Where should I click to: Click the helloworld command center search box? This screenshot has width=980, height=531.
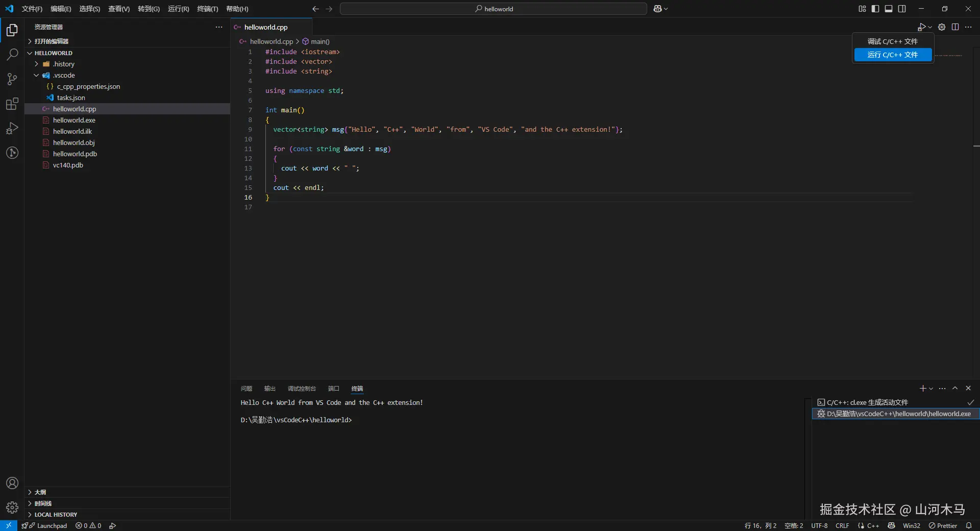point(493,9)
